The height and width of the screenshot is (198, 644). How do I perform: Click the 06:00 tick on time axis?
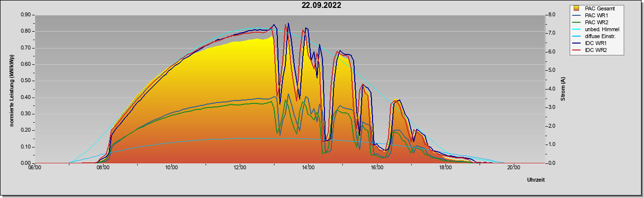[x=35, y=167]
